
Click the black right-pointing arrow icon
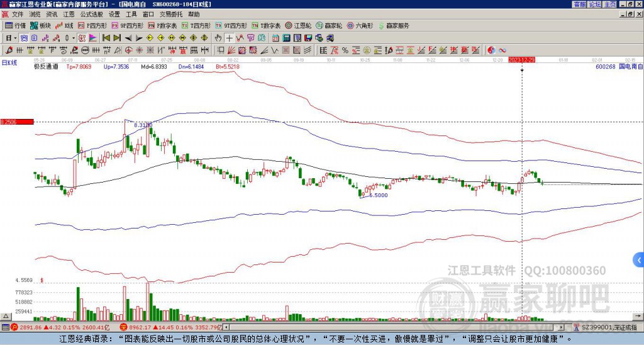139,38
